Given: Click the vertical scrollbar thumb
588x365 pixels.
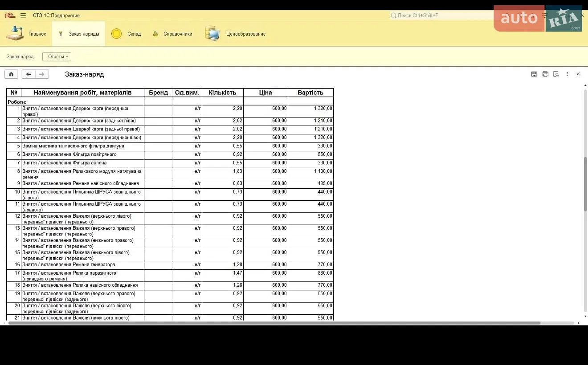Looking at the screenshot, I should [585, 184].
